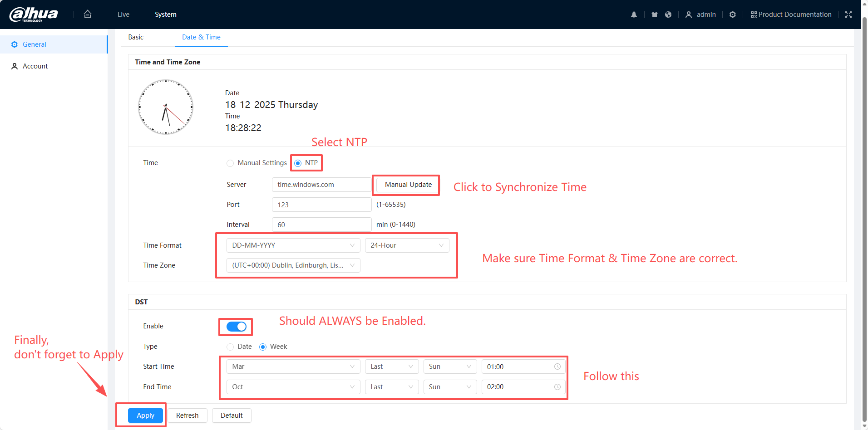
Task: Click the globe language icon
Action: point(668,15)
